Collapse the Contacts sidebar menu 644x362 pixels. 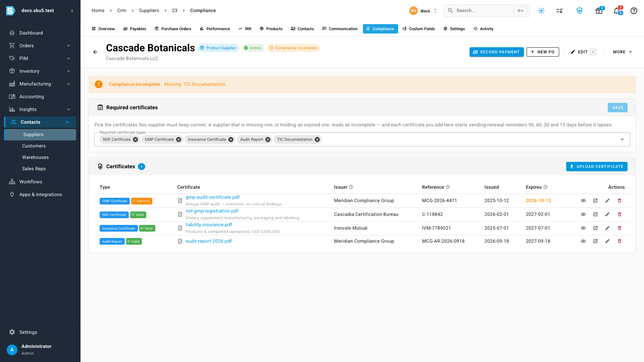(x=67, y=122)
